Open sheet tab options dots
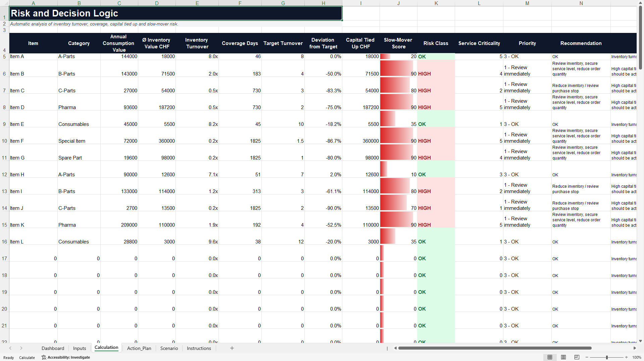Viewport: 644px width, 361px height. pos(387,349)
